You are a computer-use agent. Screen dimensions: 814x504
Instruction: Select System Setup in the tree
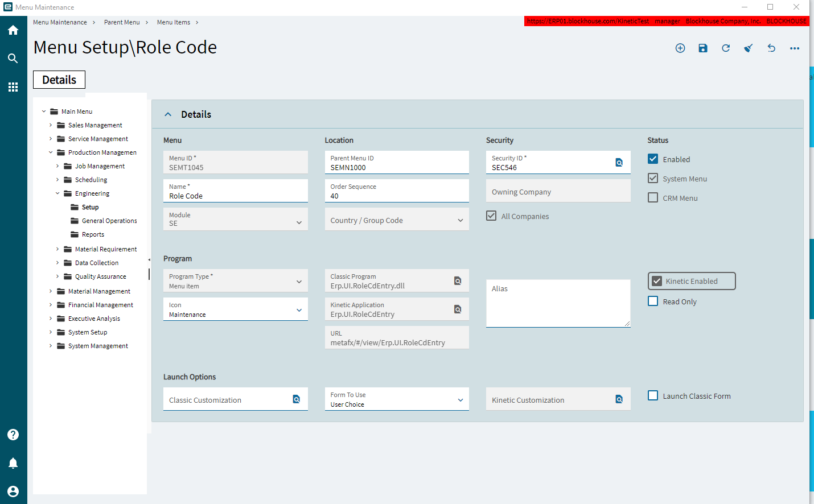coord(88,332)
